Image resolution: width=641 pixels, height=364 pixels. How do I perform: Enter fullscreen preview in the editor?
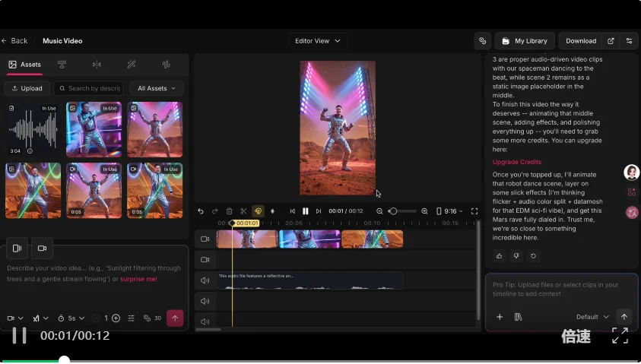pyautogui.click(x=474, y=211)
